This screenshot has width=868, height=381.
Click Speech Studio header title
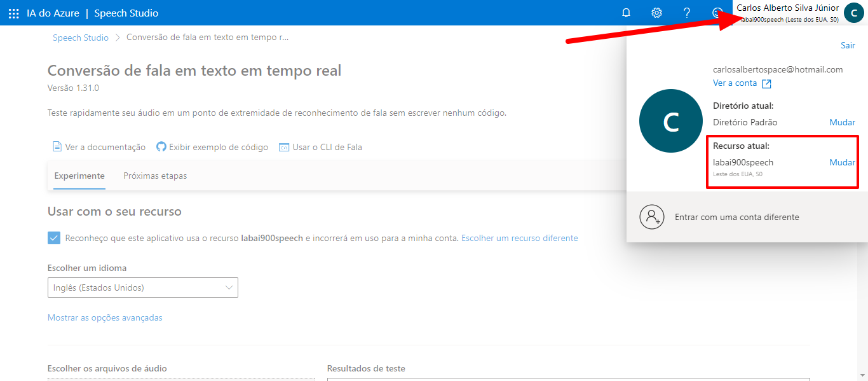pyautogui.click(x=126, y=13)
